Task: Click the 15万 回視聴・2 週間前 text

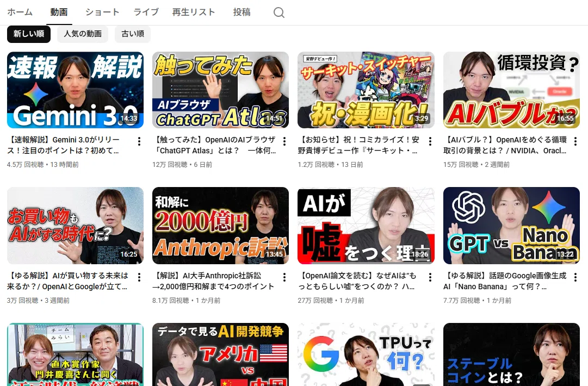Action: point(476,165)
